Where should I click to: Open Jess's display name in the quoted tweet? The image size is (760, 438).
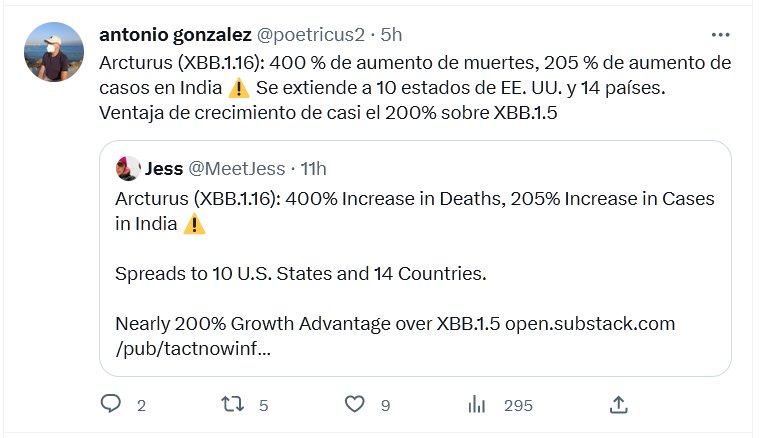click(163, 169)
